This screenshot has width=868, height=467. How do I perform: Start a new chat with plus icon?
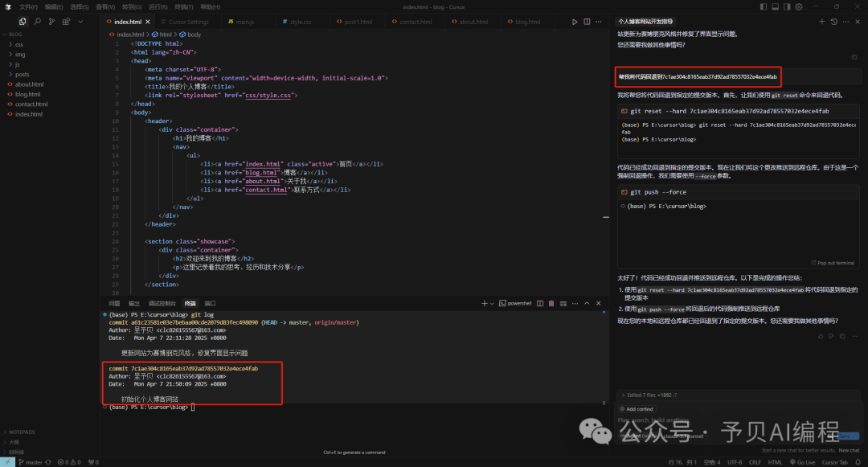point(821,22)
